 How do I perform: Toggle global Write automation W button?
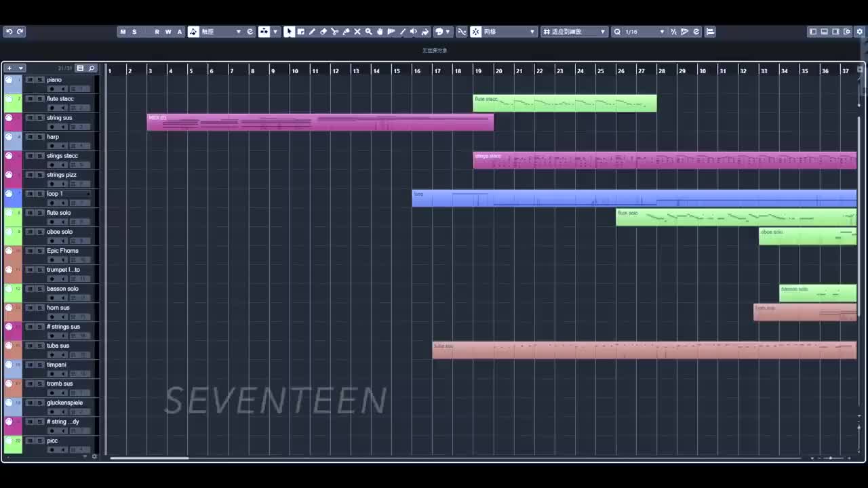click(x=168, y=31)
